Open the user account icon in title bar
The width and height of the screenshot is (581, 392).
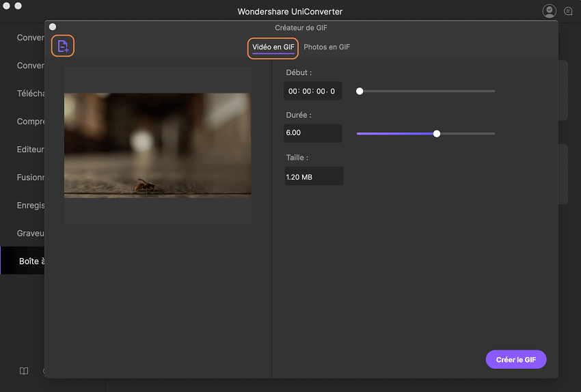[549, 11]
